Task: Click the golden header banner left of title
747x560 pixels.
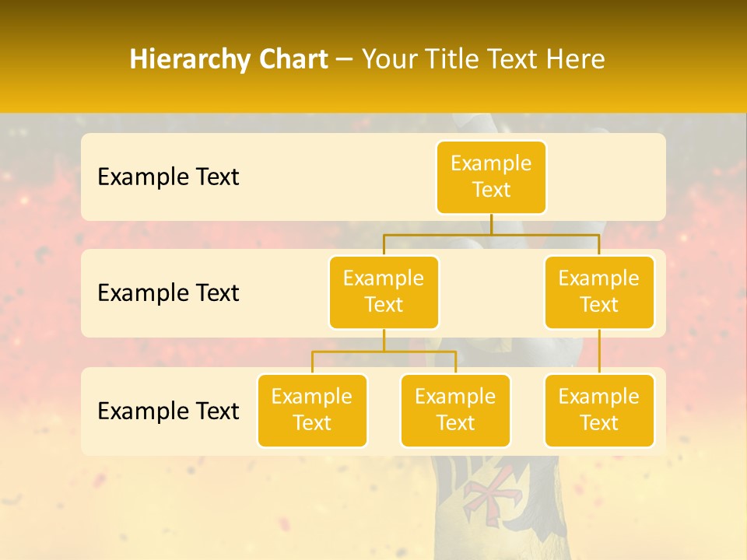Action: pos(62,59)
